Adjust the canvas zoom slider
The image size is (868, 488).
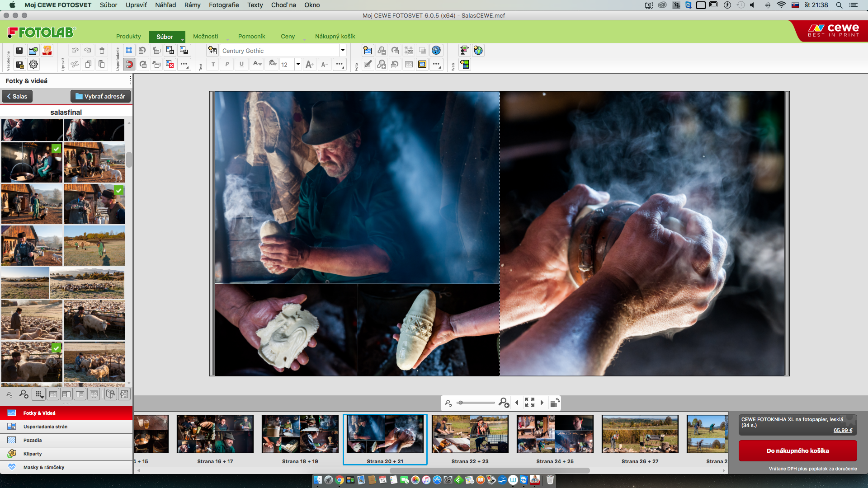(x=460, y=403)
